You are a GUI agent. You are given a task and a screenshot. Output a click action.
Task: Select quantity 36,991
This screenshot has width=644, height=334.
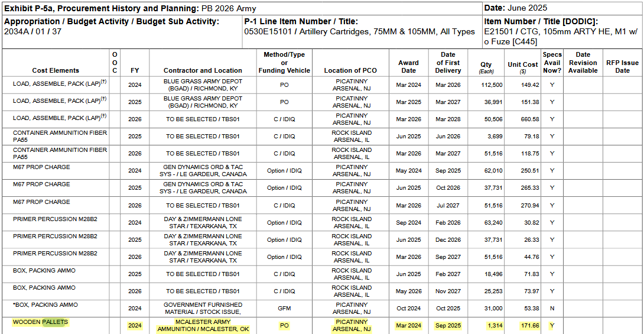pyautogui.click(x=493, y=102)
